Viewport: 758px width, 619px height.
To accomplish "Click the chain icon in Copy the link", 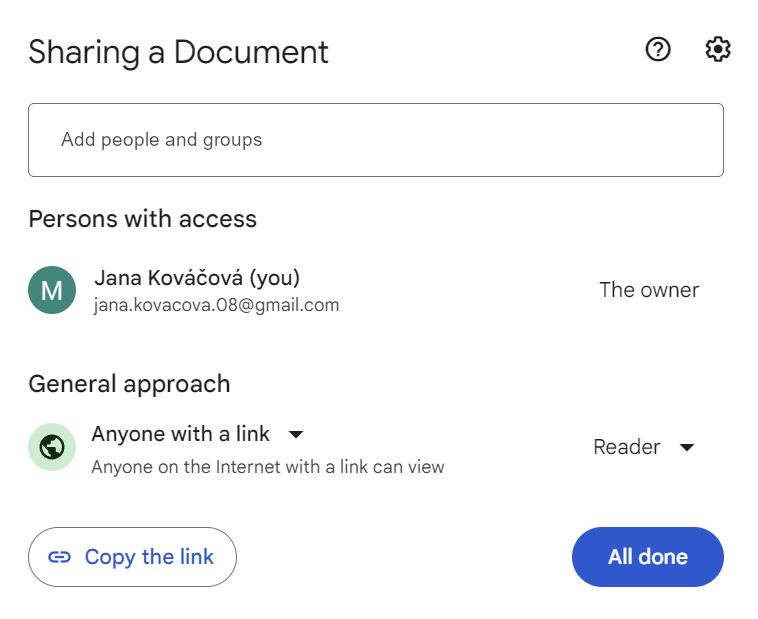I will click(59, 557).
